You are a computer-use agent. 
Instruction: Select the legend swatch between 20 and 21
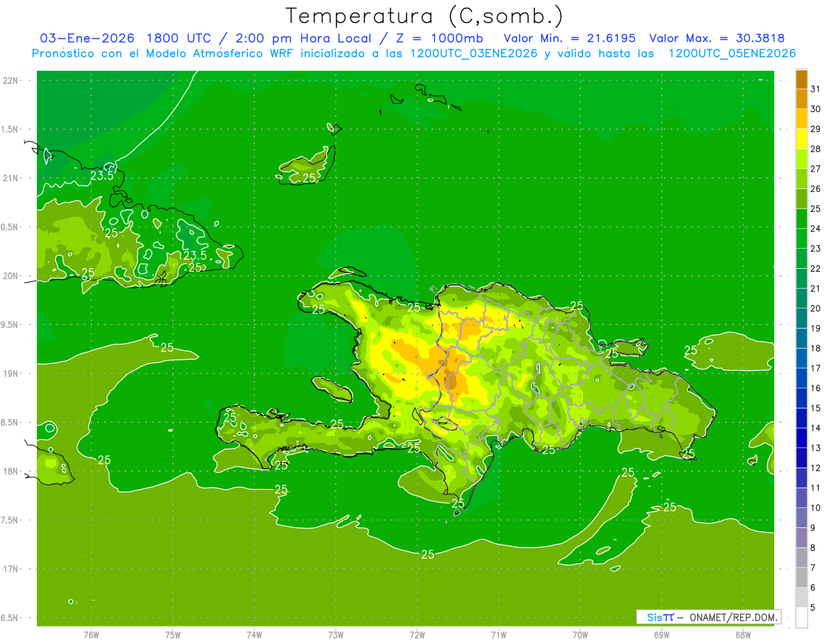click(x=801, y=298)
